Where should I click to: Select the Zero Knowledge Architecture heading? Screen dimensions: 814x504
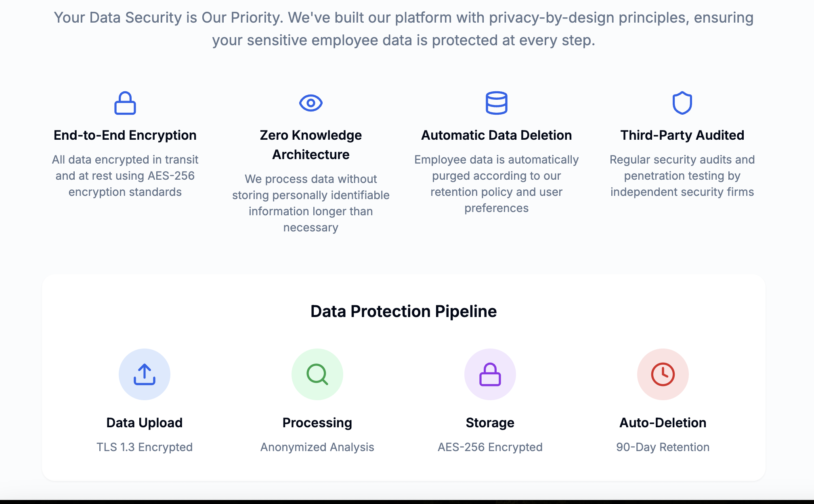311,145
